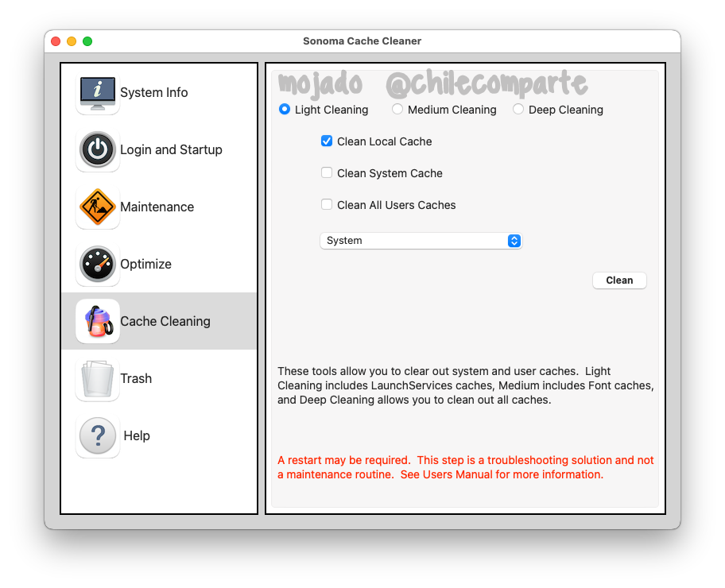Choose the Deep Cleaning radio button
This screenshot has width=725, height=588.
pyautogui.click(x=518, y=109)
